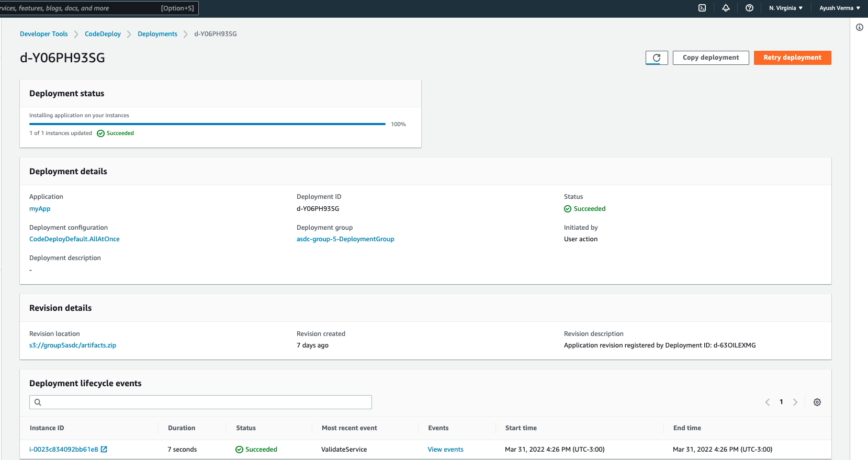Open instance in new tab via external-link icon
868x460 pixels.
pos(104,449)
